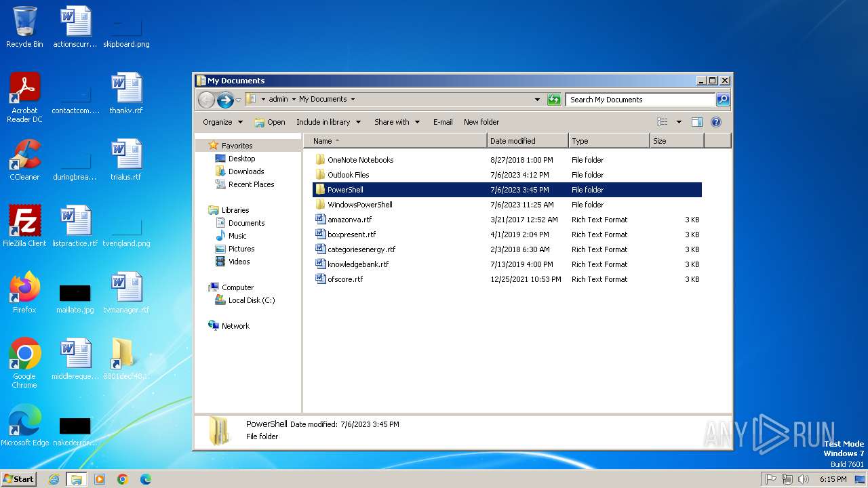The height and width of the screenshot is (488, 868).
Task: Sort by the Type column header
Action: 610,141
